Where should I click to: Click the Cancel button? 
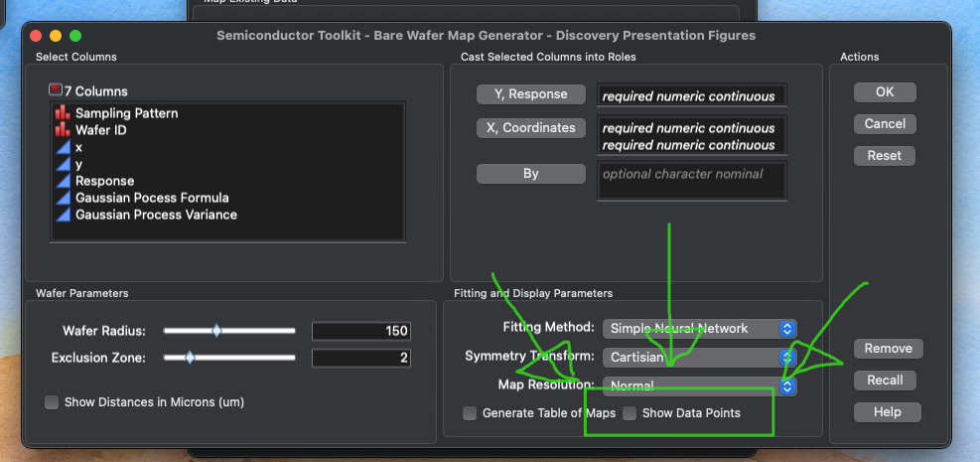pyautogui.click(x=885, y=124)
